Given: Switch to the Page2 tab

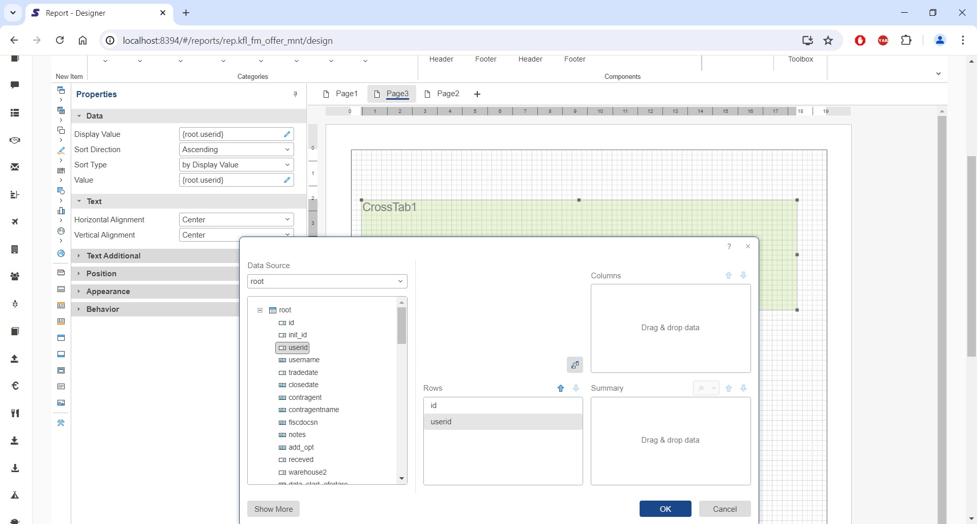Looking at the screenshot, I should tap(442, 94).
